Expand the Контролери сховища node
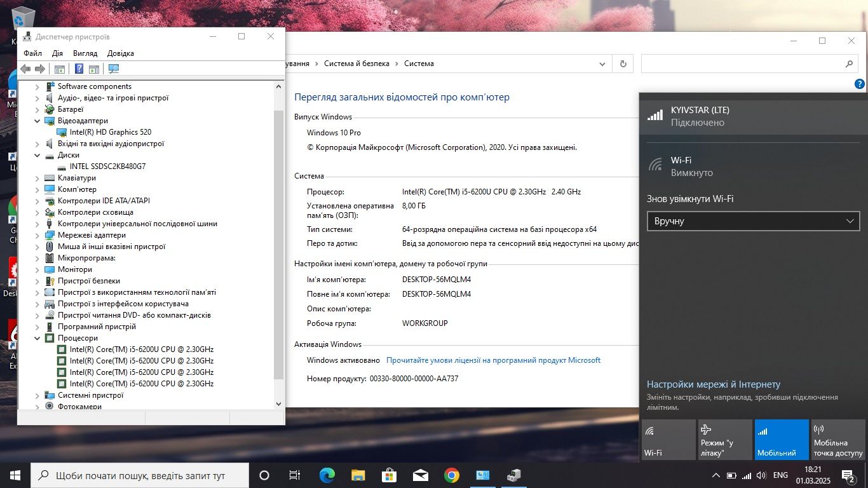Viewport: 868px width, 488px height. pyautogui.click(x=37, y=212)
